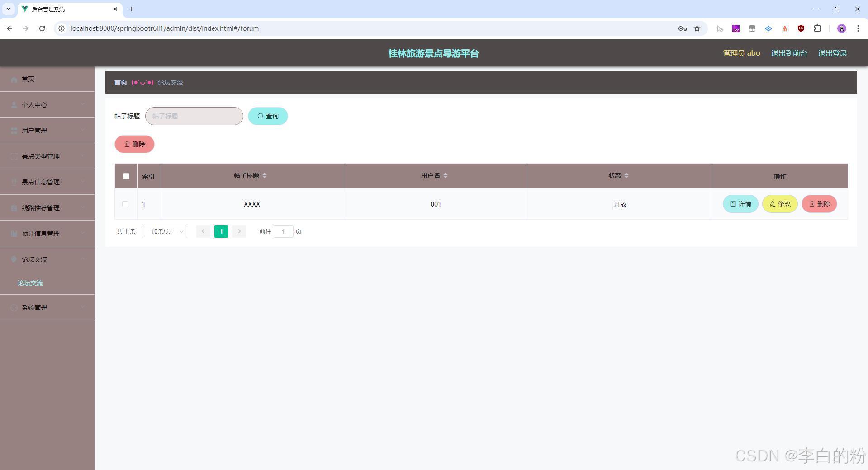Click the browser back arrow
Screen dimensions: 868x470
9,28
